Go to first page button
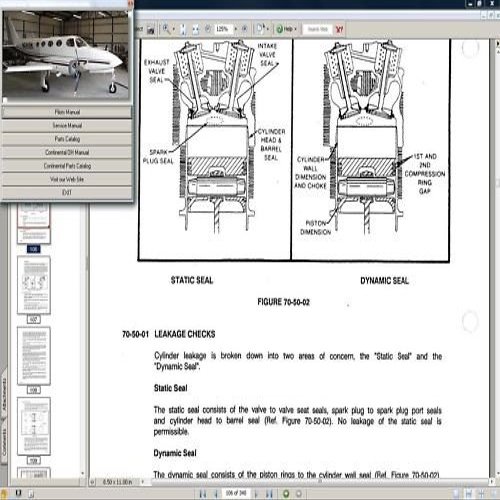500x500 pixels. [x=203, y=493]
